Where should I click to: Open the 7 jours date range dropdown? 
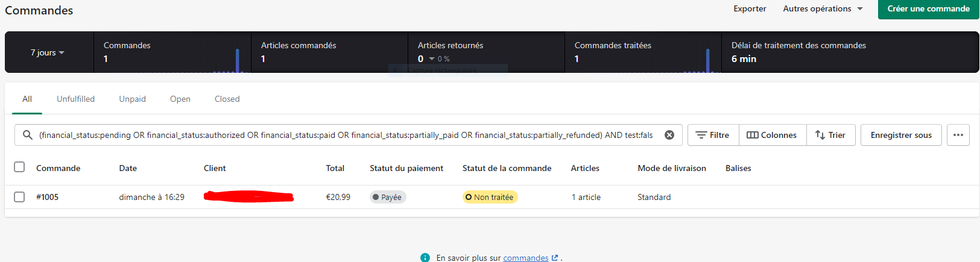[48, 52]
